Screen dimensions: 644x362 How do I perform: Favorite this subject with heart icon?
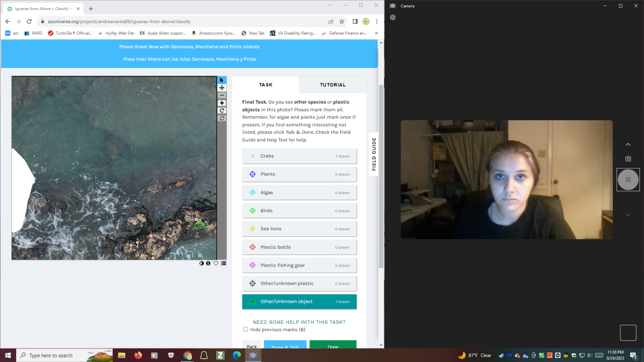click(x=216, y=263)
